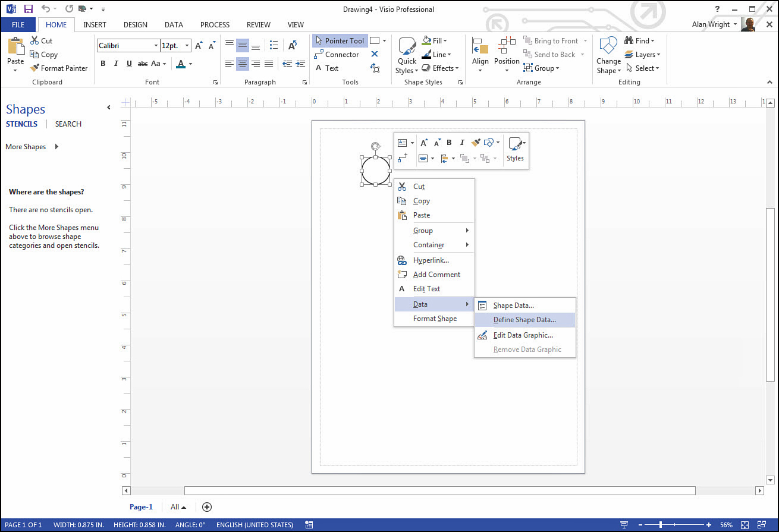Decrease font size in the ribbon Font group

[x=212, y=45]
